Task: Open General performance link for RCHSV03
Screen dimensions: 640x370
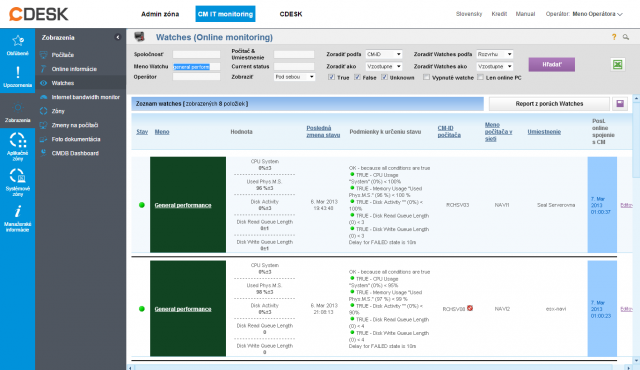Action: pos(183,205)
